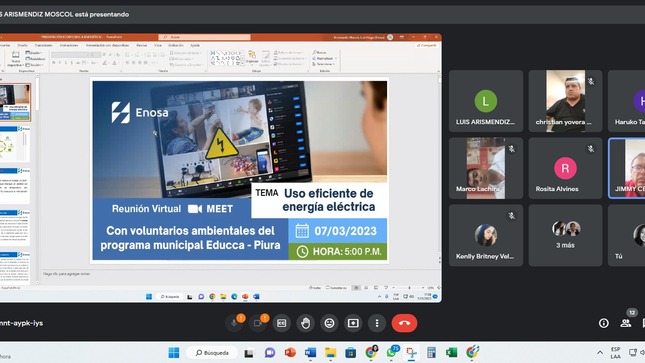The image size is (645, 363).
Task: Click the present screen button
Action: [x=353, y=323]
